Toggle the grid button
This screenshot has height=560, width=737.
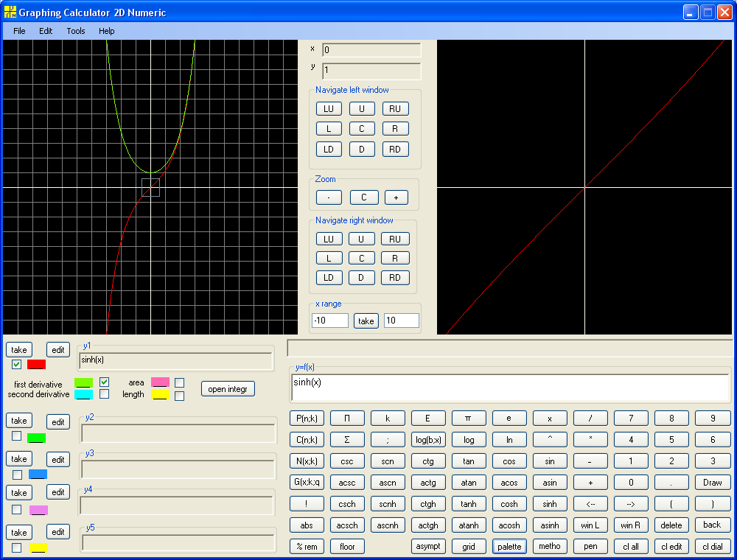click(x=468, y=547)
